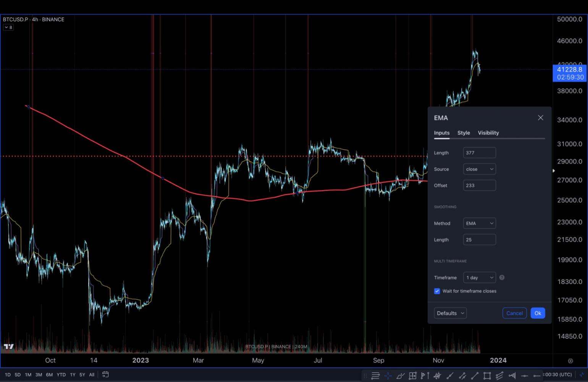Click the blue icon right of UTC time
Viewport: 588px width, 382px height.
pyautogui.click(x=582, y=375)
